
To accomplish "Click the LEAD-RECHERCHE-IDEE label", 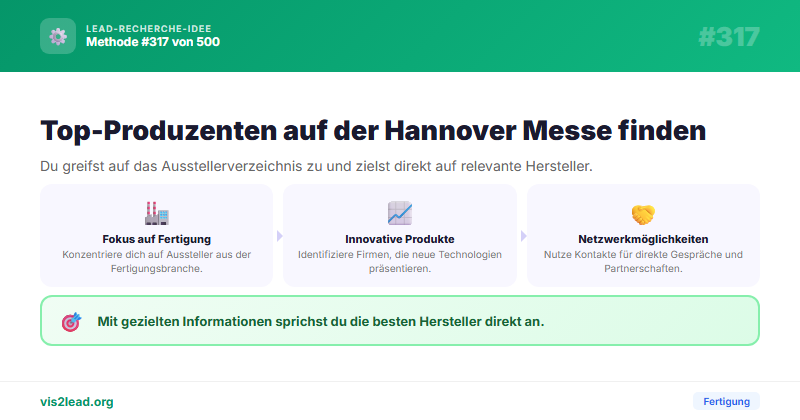I will [148, 29].
